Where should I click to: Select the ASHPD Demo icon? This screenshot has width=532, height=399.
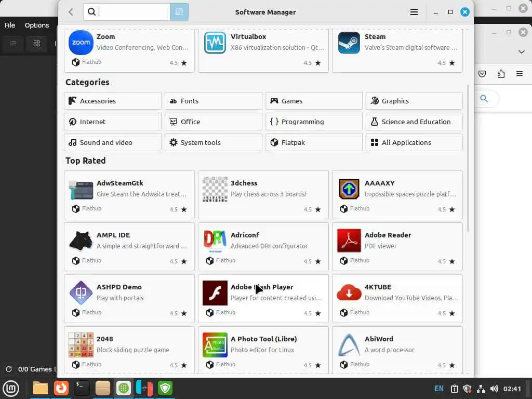81,292
